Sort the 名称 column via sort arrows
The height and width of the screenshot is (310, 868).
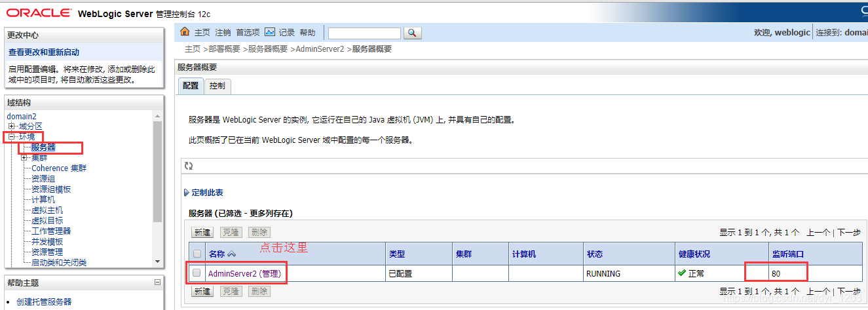pos(232,254)
